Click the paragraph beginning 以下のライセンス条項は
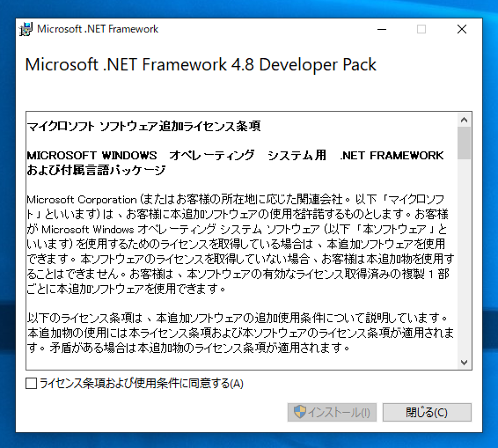This screenshot has height=448, width=498. click(x=240, y=333)
